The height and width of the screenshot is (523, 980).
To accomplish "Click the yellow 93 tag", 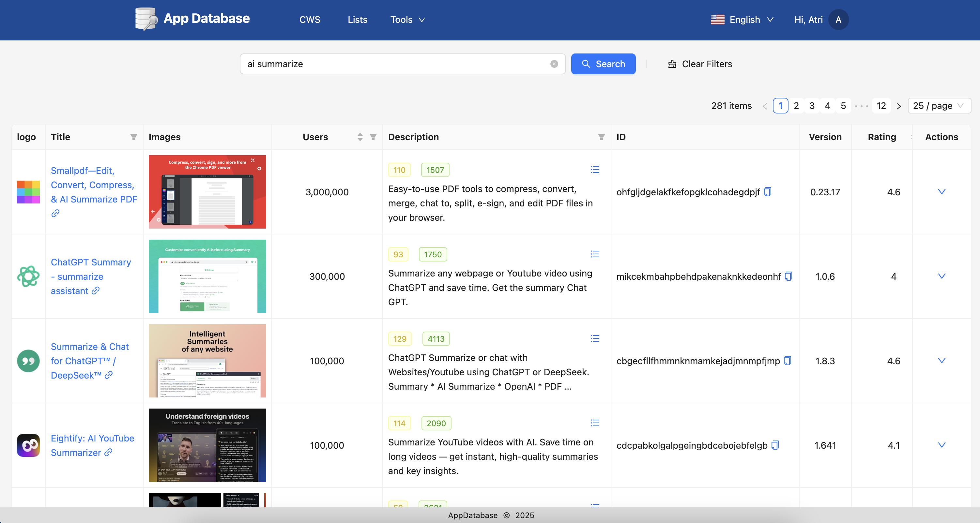I will tap(398, 254).
